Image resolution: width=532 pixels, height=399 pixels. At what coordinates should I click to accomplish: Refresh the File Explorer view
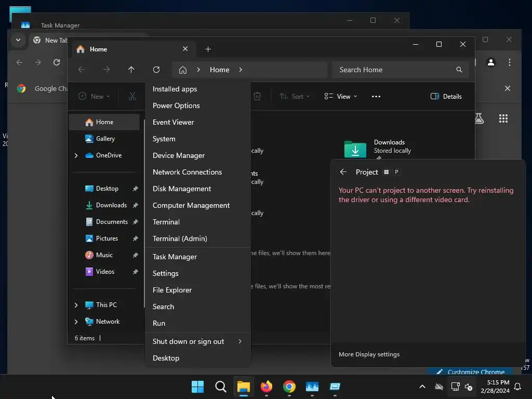pyautogui.click(x=156, y=70)
